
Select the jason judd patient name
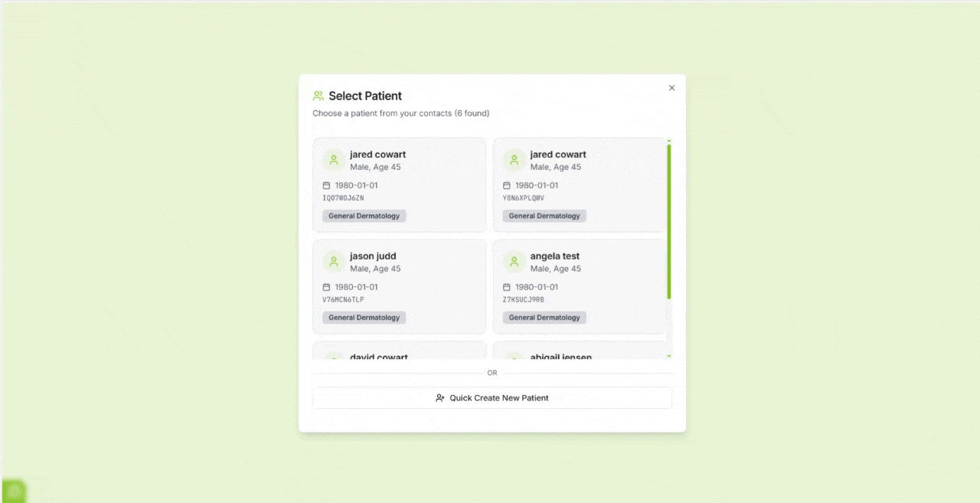(373, 256)
